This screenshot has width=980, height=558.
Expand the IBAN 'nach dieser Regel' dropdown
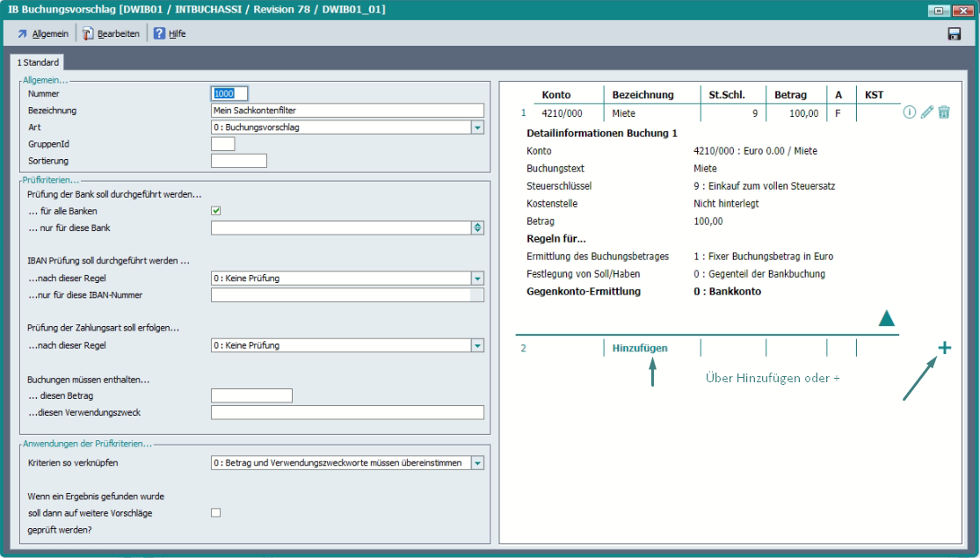pos(477,279)
